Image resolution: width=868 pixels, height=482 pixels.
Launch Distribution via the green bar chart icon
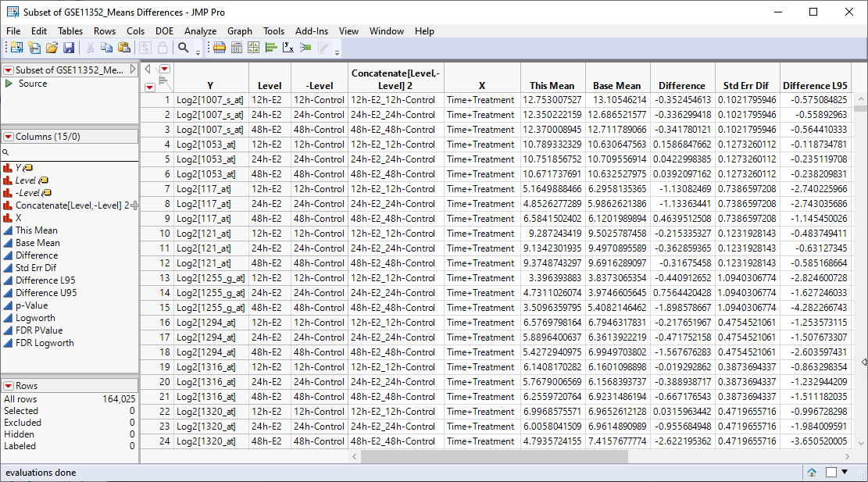[x=271, y=48]
